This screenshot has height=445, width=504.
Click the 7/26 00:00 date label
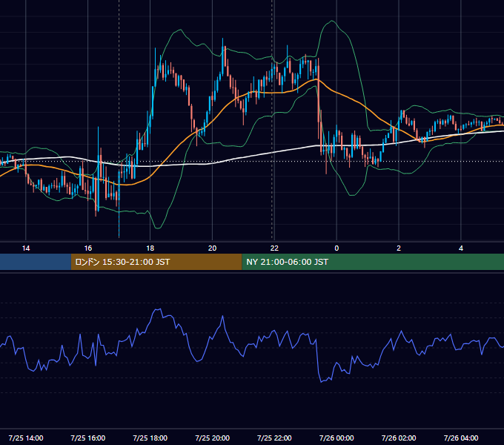click(336, 438)
